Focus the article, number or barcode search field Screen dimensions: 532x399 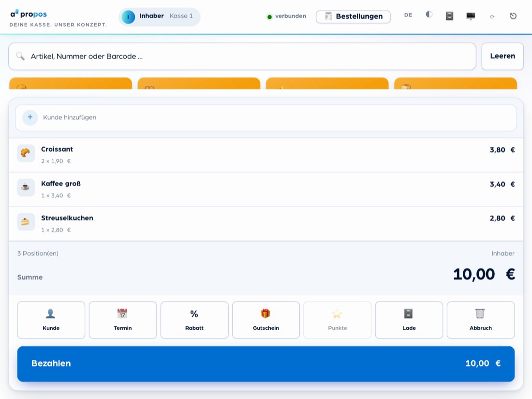point(242,56)
